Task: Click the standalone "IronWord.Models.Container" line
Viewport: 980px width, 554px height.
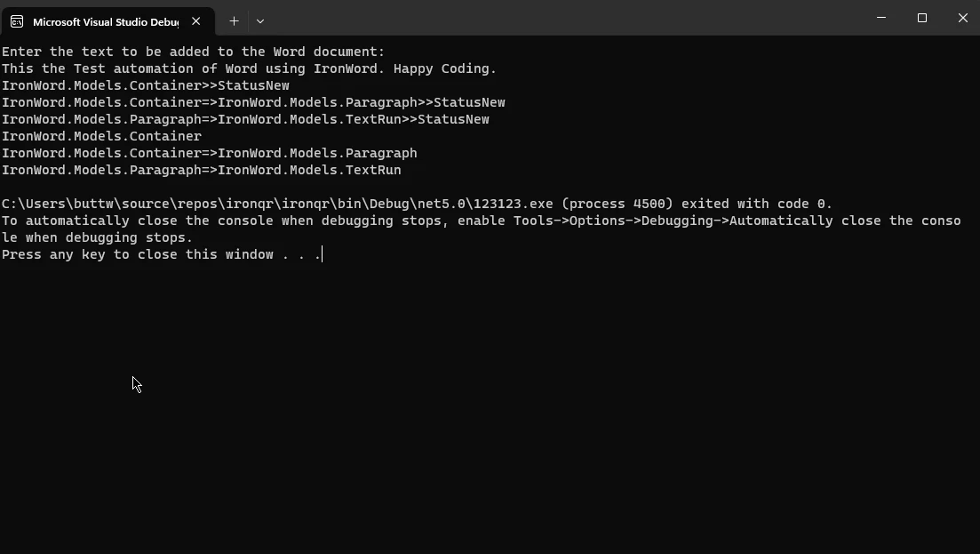Action: (102, 136)
